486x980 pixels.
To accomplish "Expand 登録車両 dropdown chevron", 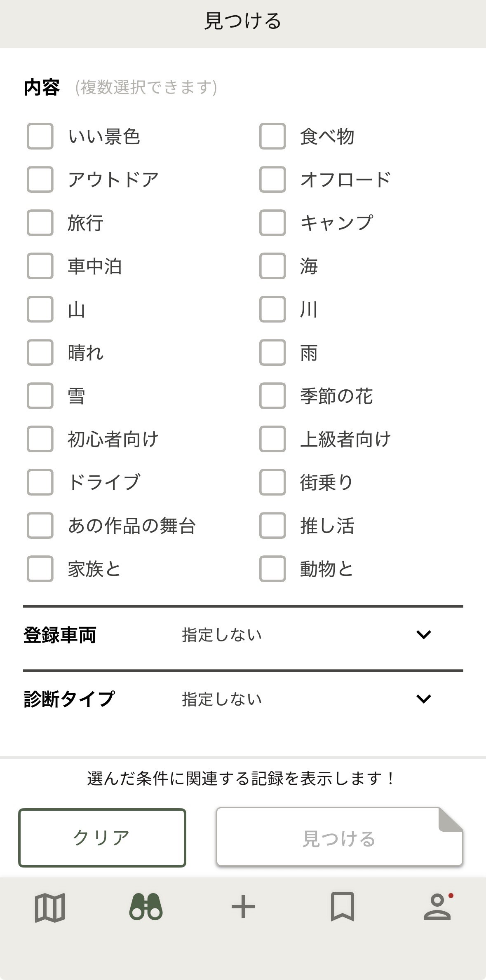I will (423, 634).
